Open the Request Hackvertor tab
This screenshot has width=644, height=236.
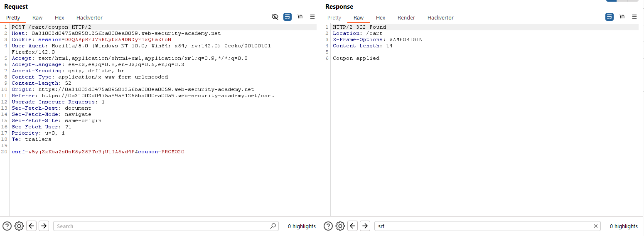click(89, 17)
